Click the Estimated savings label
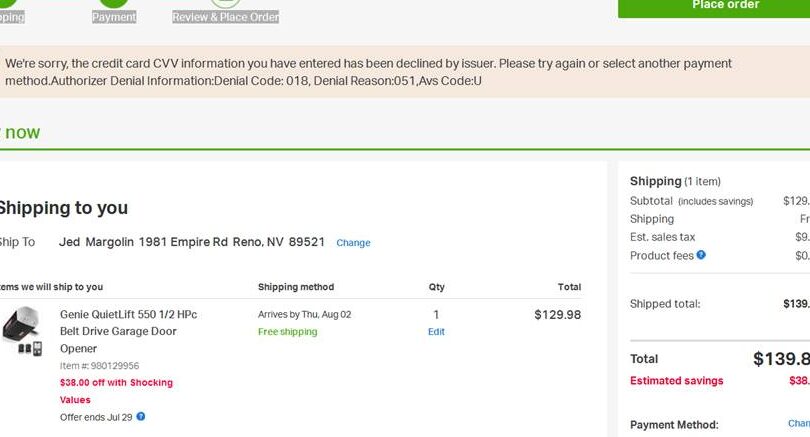The image size is (810, 437). click(676, 380)
